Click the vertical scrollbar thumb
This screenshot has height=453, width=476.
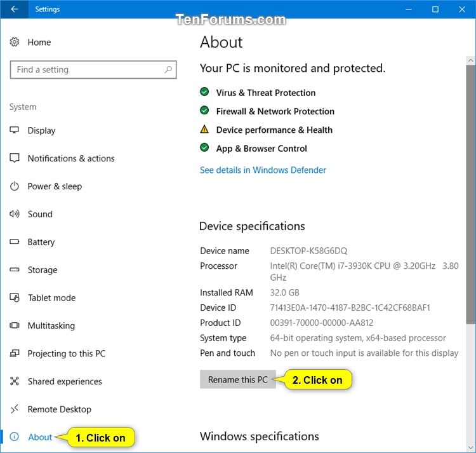pyautogui.click(x=471, y=194)
